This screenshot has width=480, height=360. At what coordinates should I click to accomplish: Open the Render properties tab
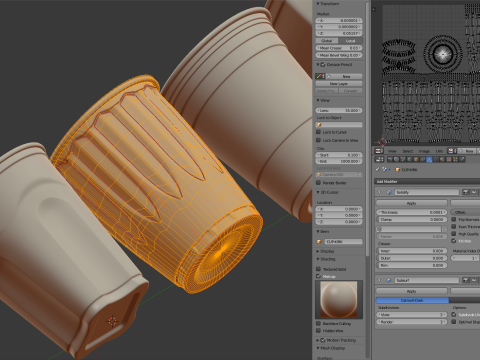(x=390, y=159)
